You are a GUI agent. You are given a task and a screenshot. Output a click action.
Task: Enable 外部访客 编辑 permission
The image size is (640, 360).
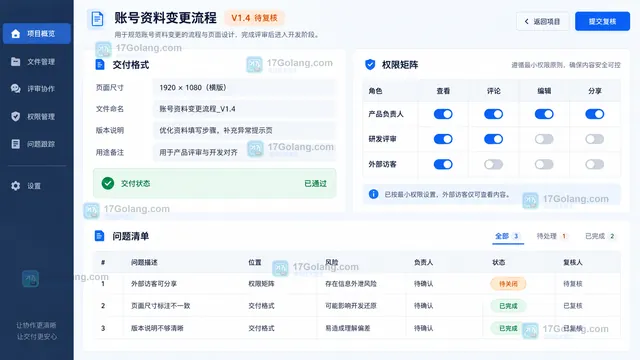coord(544,164)
